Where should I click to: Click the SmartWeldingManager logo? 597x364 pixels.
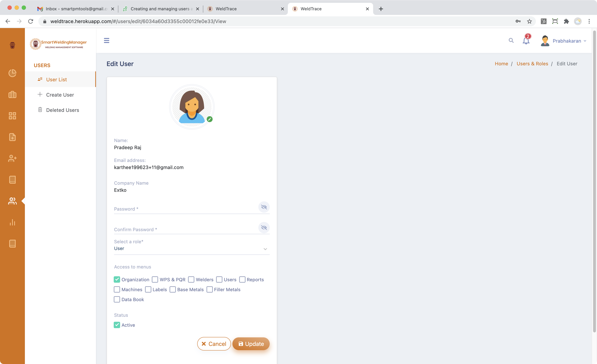coord(58,44)
